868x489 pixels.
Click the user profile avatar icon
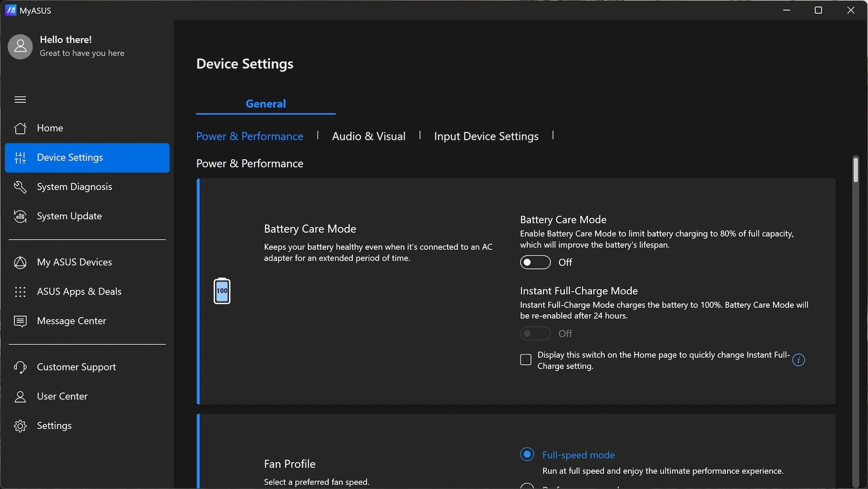[x=20, y=47]
